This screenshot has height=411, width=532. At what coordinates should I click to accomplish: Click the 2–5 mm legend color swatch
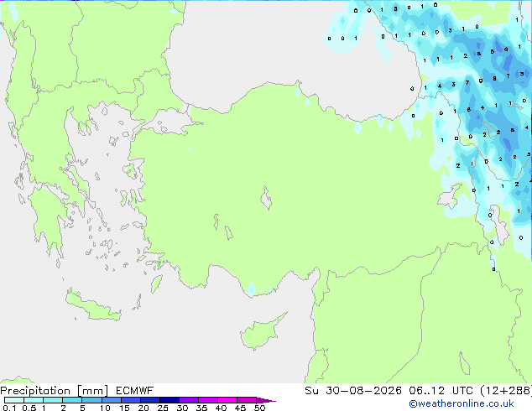[72, 400]
